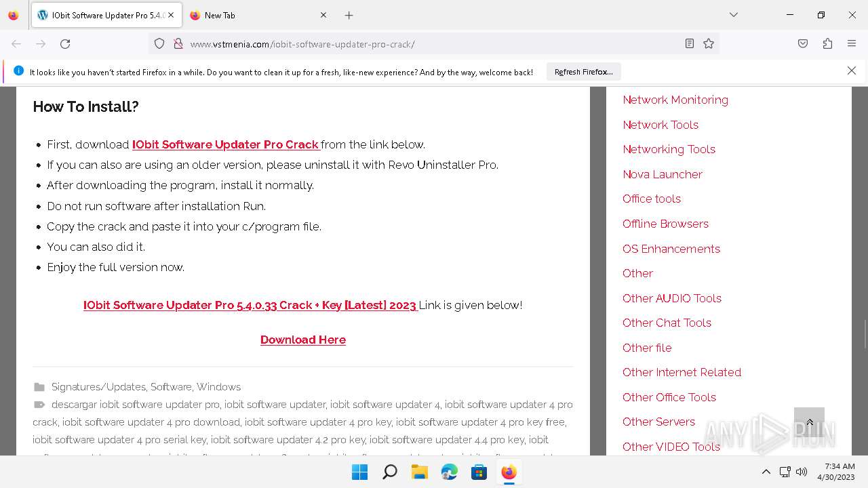Open volume tray icon
The height and width of the screenshot is (488, 868).
(x=802, y=472)
